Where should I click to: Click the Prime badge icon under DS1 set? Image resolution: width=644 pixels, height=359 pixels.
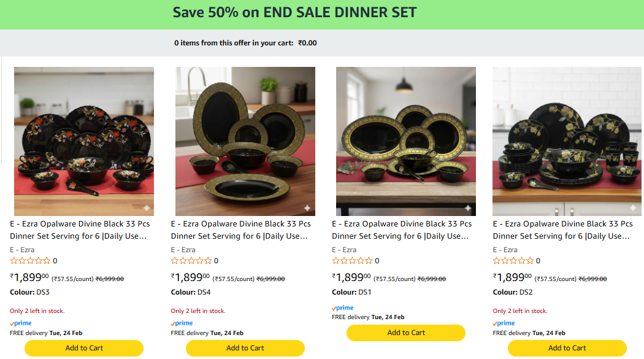pos(343,308)
